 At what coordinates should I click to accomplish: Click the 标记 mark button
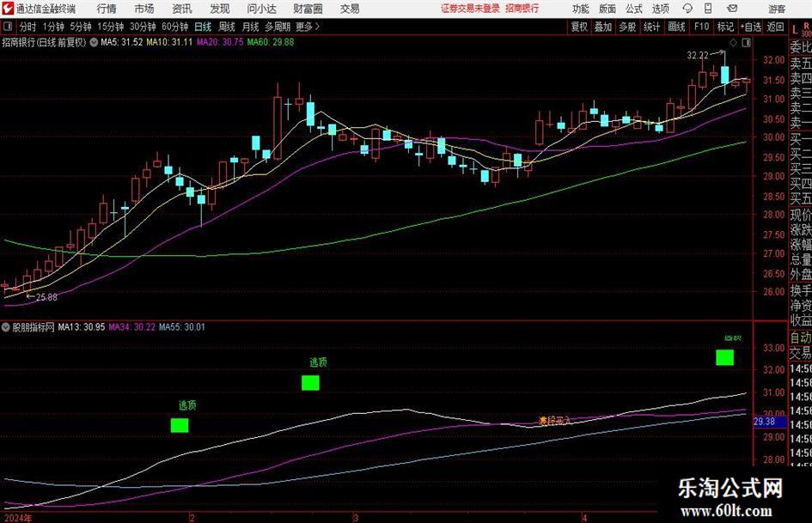coord(725,27)
